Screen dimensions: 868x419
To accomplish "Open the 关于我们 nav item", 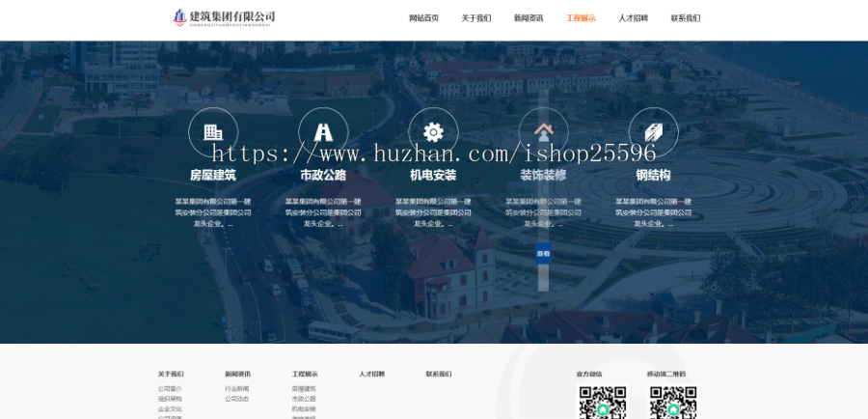I will click(476, 18).
